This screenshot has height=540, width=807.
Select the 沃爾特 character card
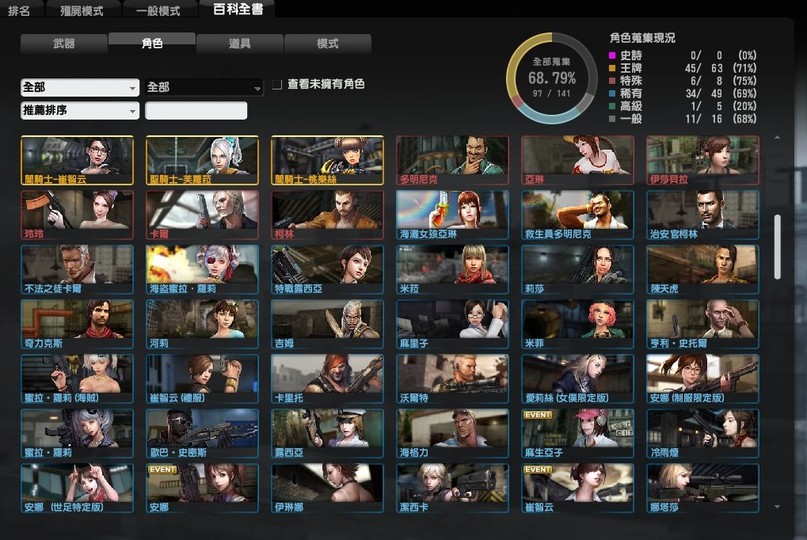click(452, 378)
